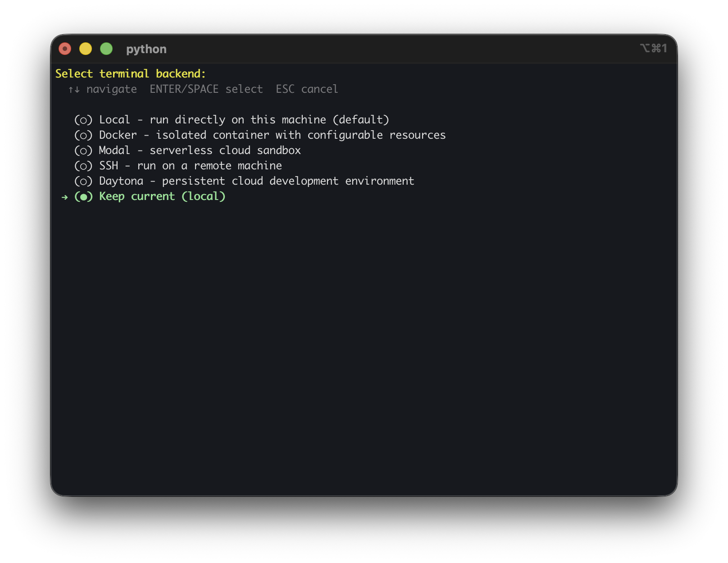This screenshot has width=728, height=563.
Task: Click the 'ESC cancel' hint text
Action: (307, 89)
